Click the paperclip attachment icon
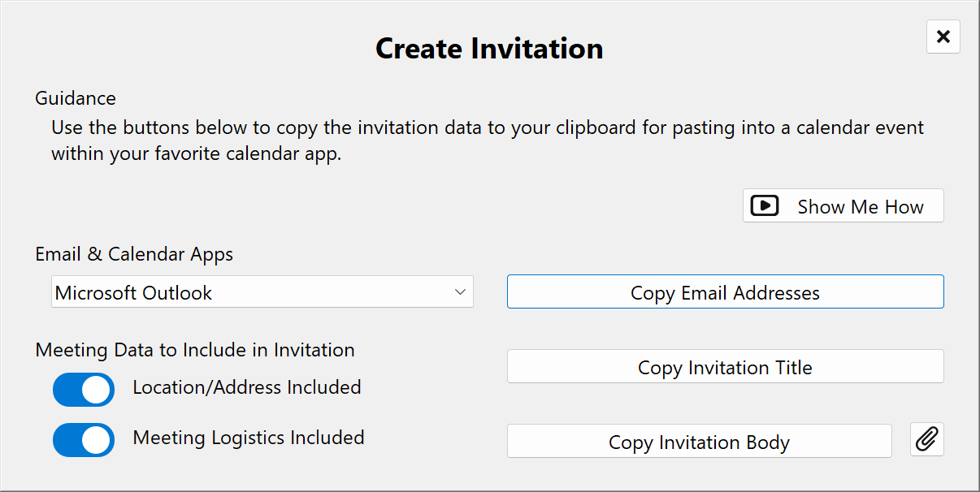980x492 pixels. pos(926,439)
